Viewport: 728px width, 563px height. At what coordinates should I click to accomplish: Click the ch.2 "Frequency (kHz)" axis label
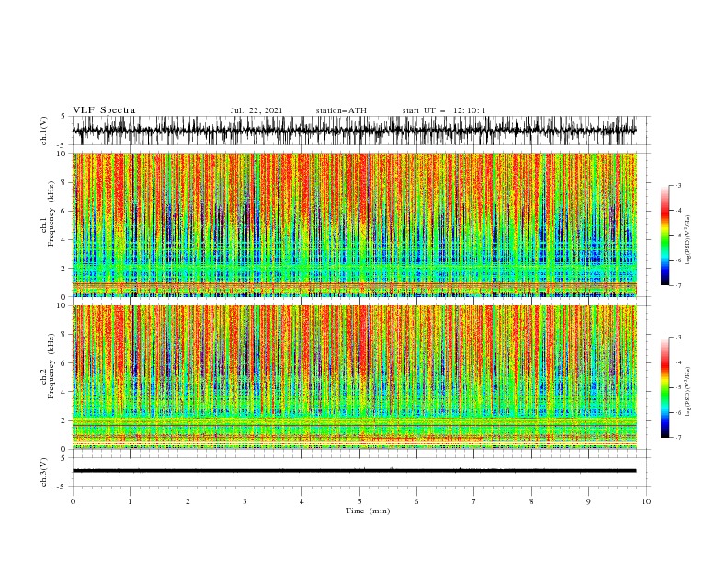tap(51, 366)
